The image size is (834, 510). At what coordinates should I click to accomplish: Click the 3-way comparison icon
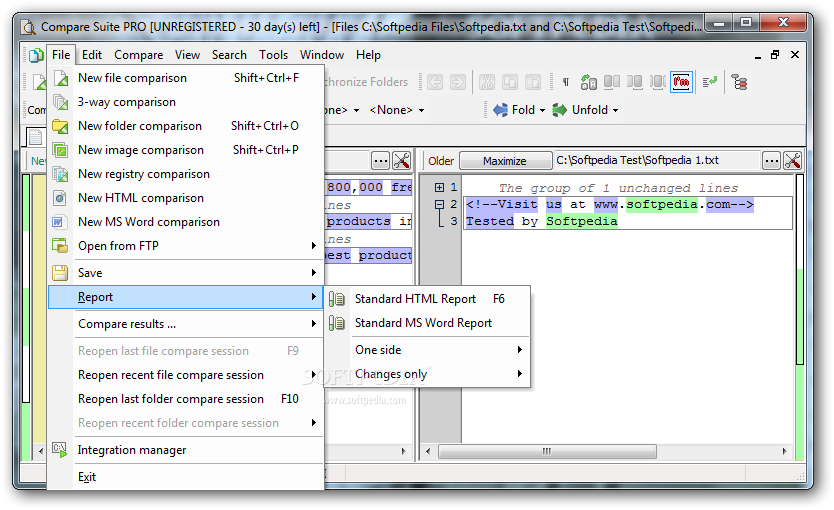[61, 102]
